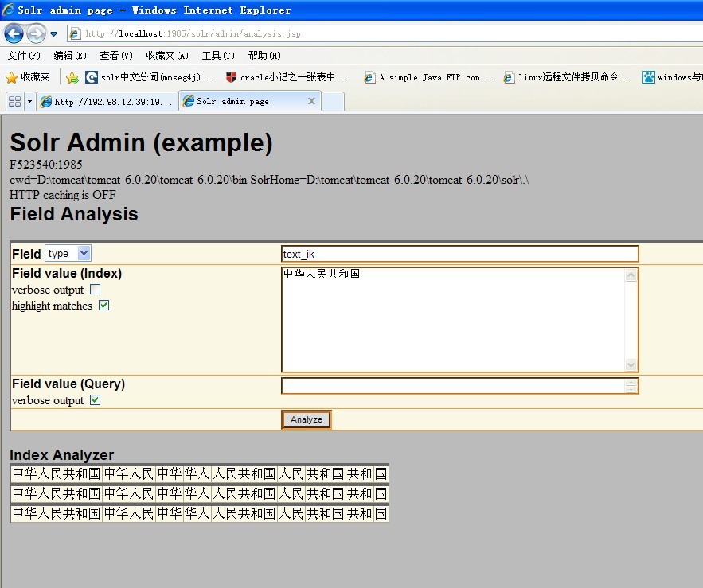
Task: Click the Field value (Index) text area
Action: pyautogui.click(x=459, y=320)
